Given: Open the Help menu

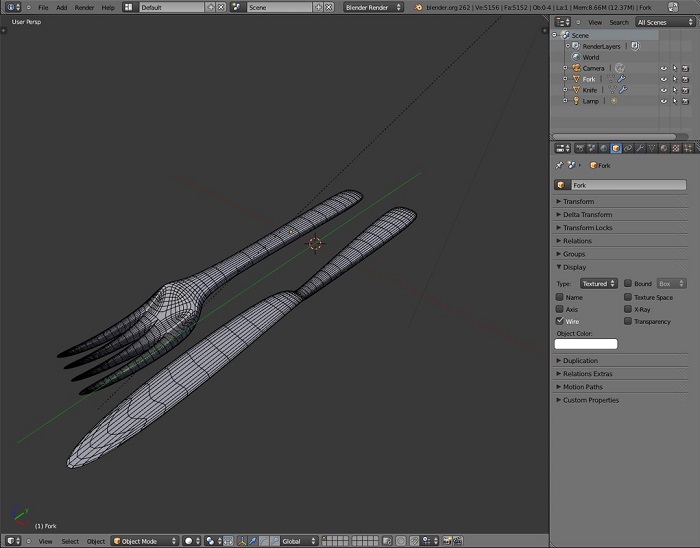Looking at the screenshot, I should click(108, 8).
